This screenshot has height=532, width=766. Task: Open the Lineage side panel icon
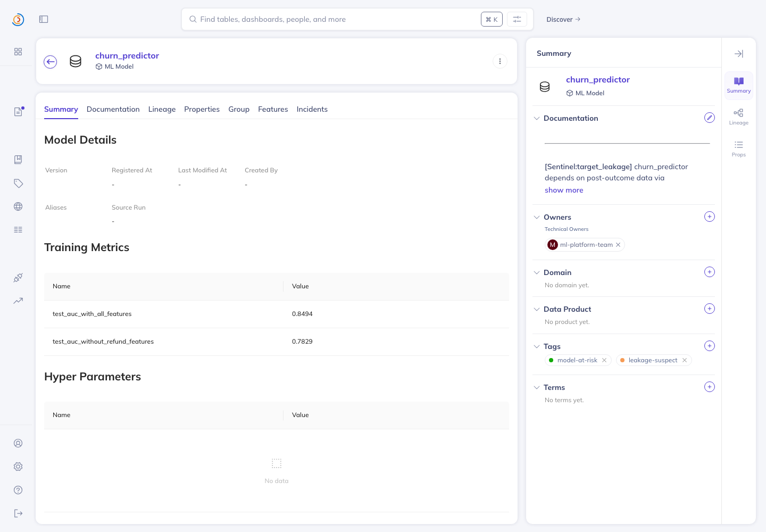739,117
